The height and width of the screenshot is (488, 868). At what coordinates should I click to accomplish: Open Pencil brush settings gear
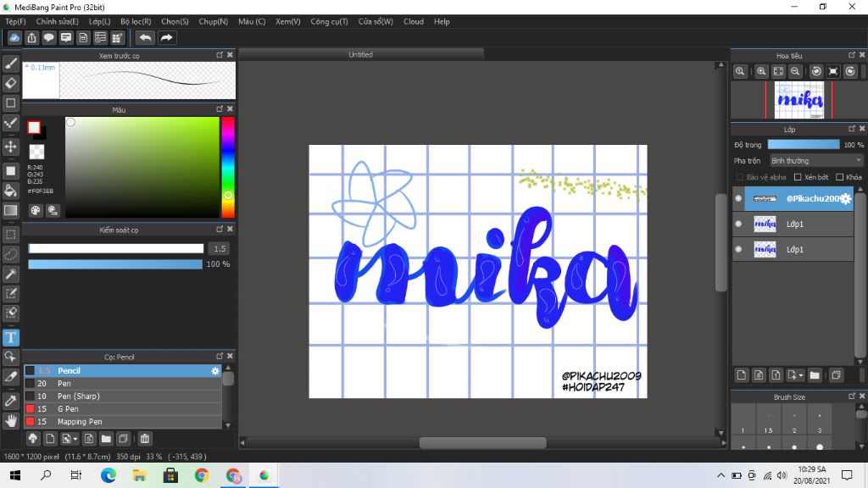(x=215, y=371)
